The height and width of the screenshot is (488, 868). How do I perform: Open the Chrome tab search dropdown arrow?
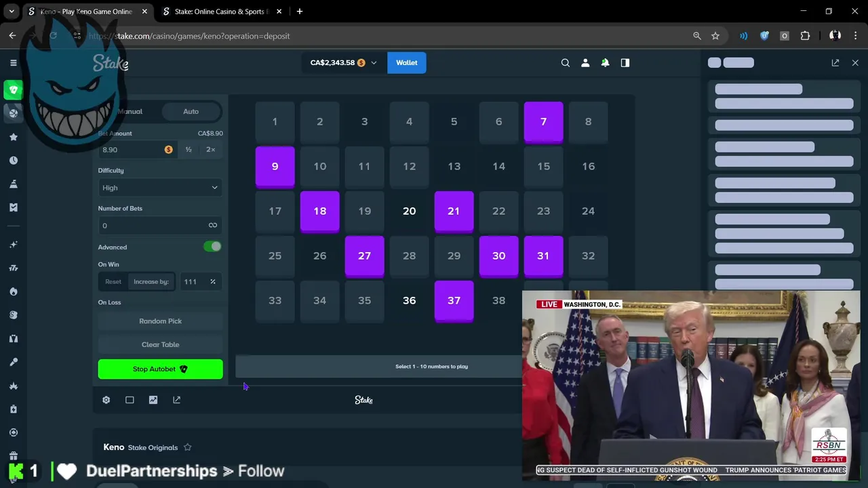(x=12, y=12)
